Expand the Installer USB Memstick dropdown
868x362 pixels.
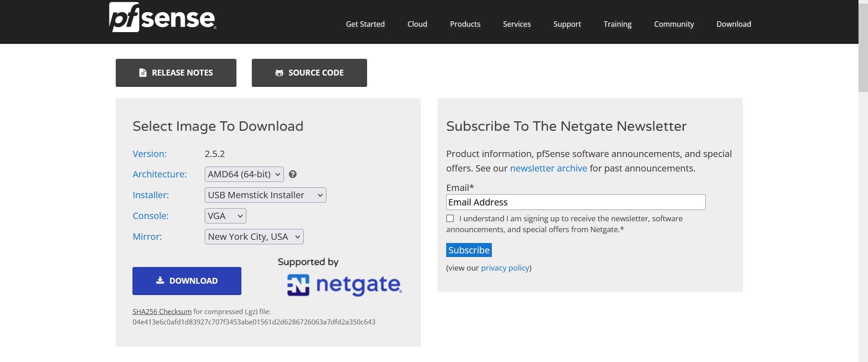point(265,195)
